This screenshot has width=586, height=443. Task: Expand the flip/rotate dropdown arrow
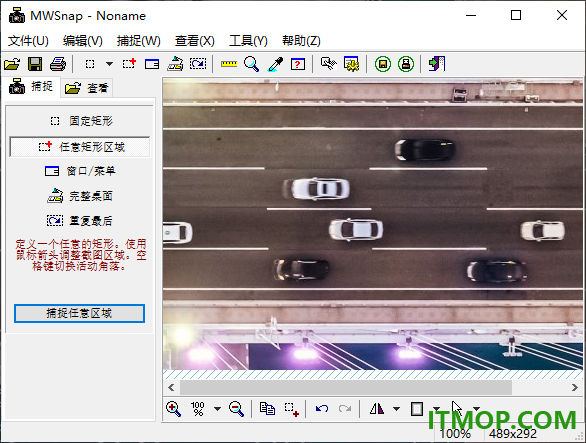click(x=397, y=409)
